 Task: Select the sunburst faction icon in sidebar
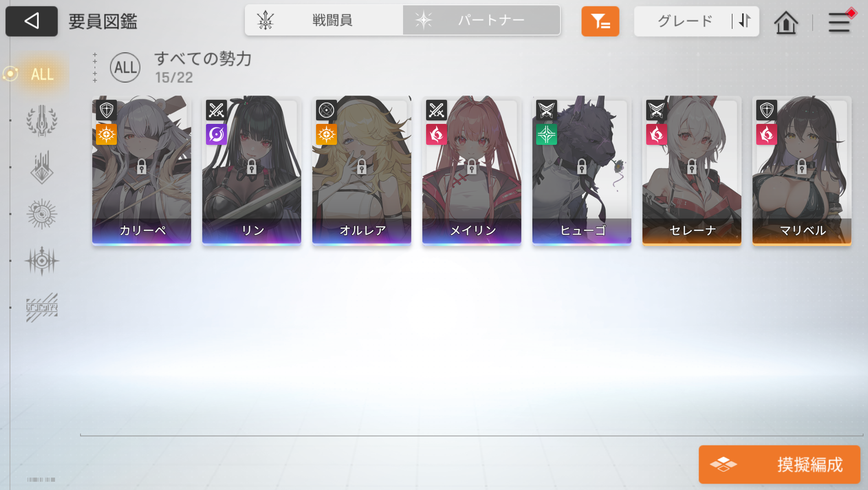pos(42,214)
